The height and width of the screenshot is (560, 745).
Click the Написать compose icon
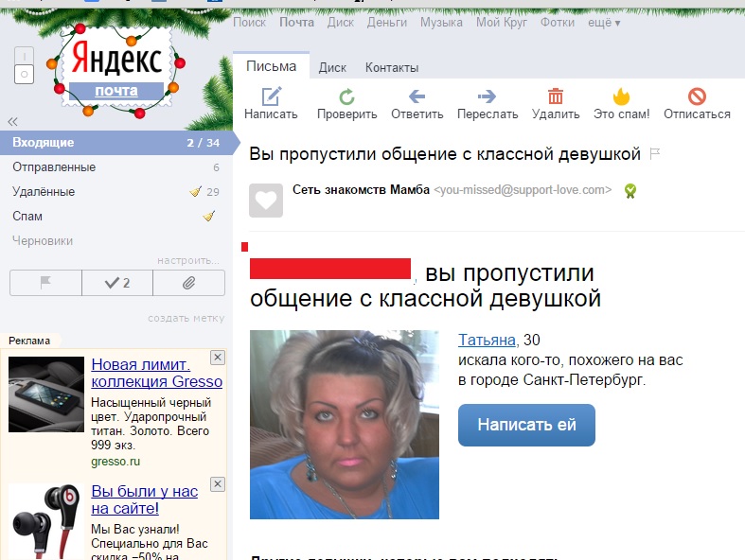click(x=271, y=96)
